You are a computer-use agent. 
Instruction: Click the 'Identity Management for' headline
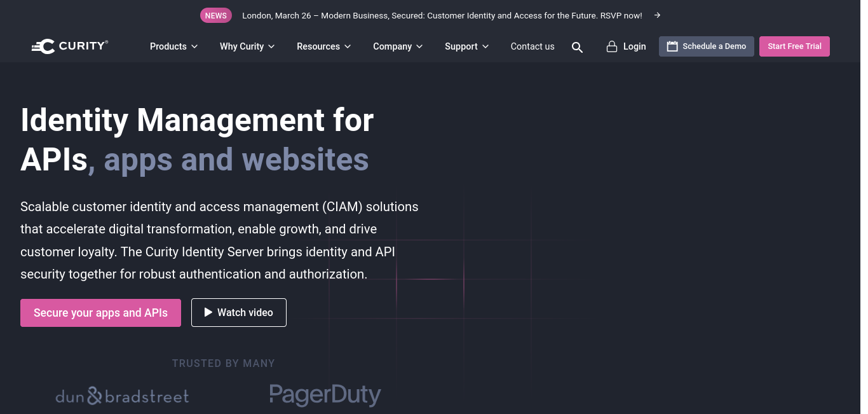pyautogui.click(x=197, y=120)
